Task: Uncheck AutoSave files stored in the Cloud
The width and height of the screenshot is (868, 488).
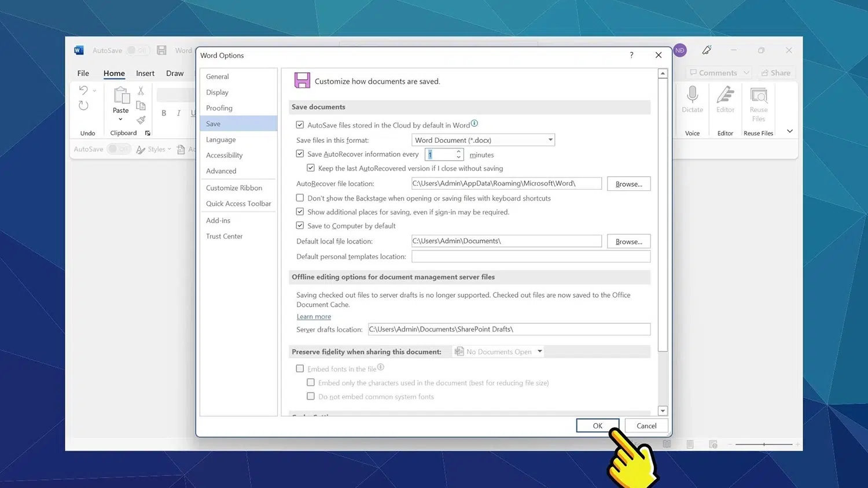Action: [300, 125]
